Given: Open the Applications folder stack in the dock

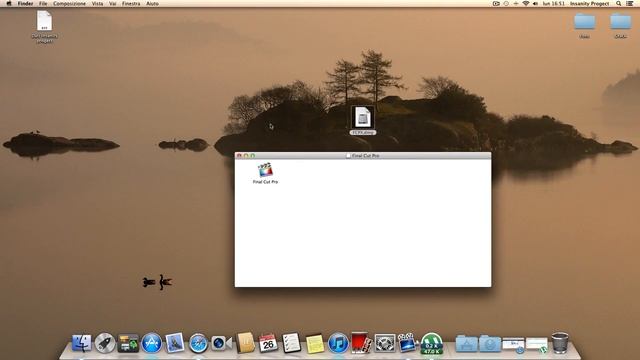Looking at the screenshot, I should [467, 343].
